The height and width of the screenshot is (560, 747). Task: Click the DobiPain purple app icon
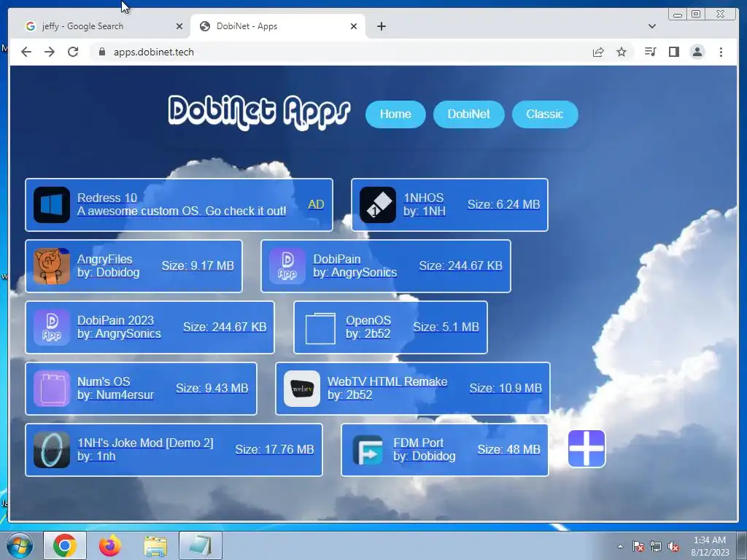(287, 266)
